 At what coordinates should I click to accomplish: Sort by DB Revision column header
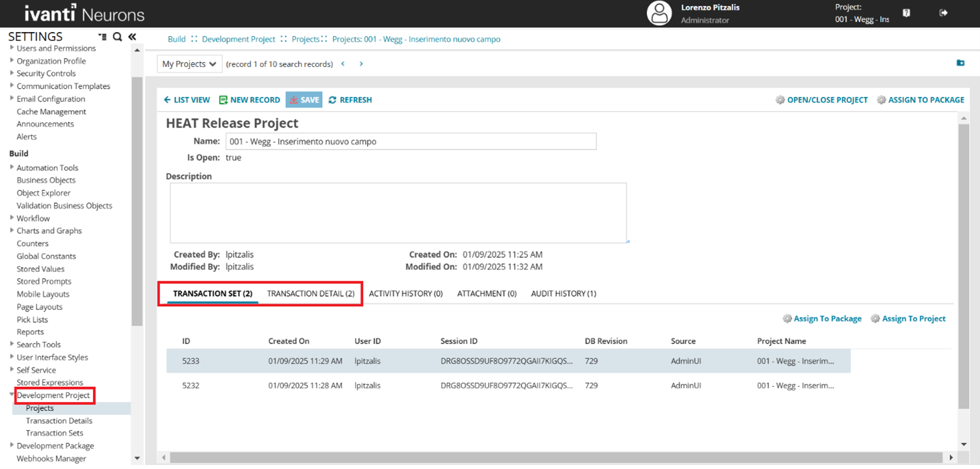pyautogui.click(x=606, y=341)
